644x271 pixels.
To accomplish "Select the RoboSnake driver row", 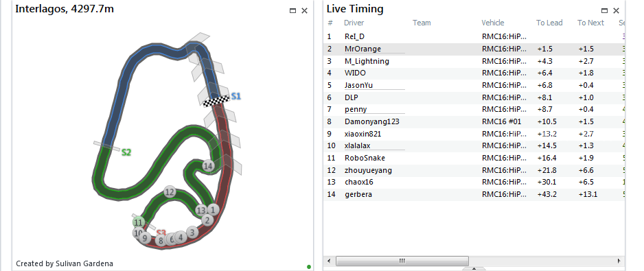I will [474, 158].
